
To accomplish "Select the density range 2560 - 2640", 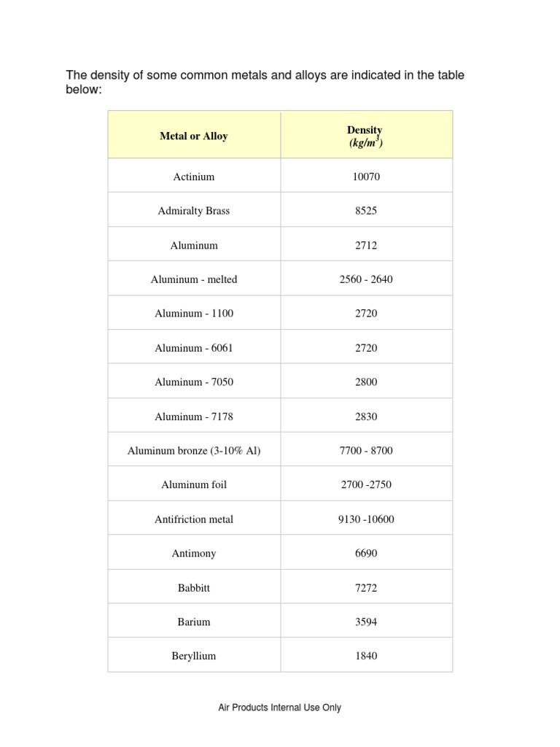I will (366, 279).
